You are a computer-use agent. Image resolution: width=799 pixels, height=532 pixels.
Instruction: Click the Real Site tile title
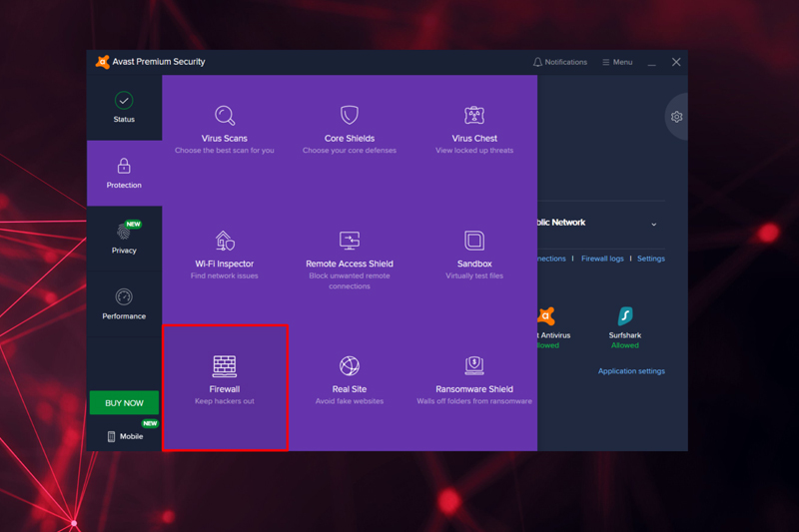click(x=349, y=389)
